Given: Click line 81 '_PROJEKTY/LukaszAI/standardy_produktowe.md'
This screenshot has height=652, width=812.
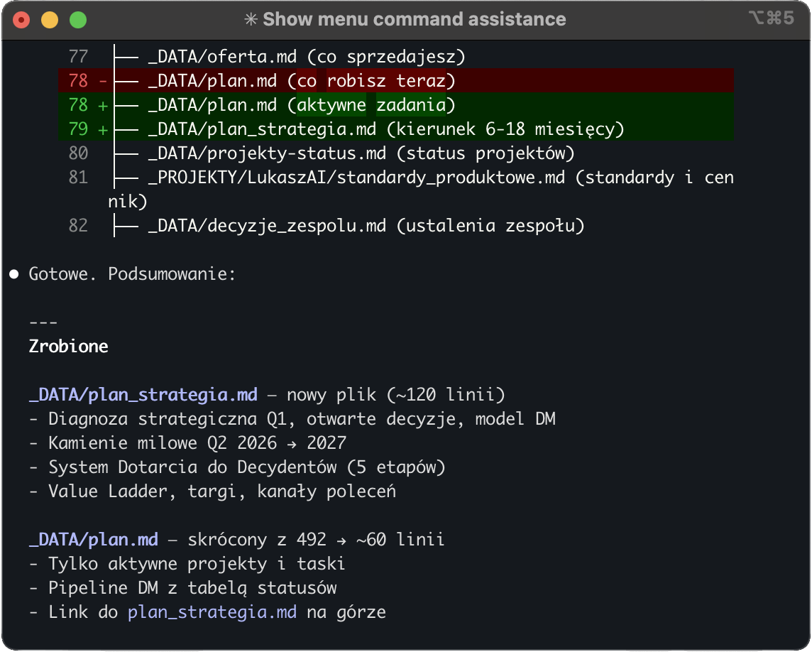Looking at the screenshot, I should click(356, 178).
